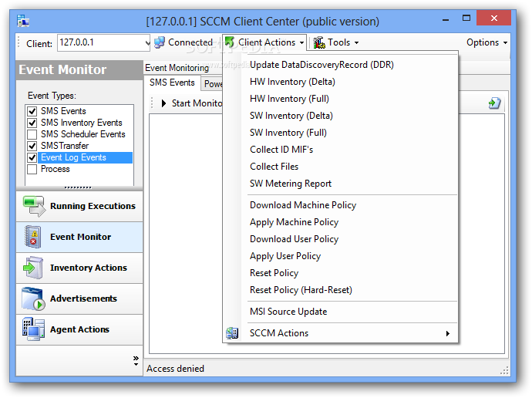The image size is (532, 398).
Task: Click the SCCM Actions menu icon
Action: [232, 333]
